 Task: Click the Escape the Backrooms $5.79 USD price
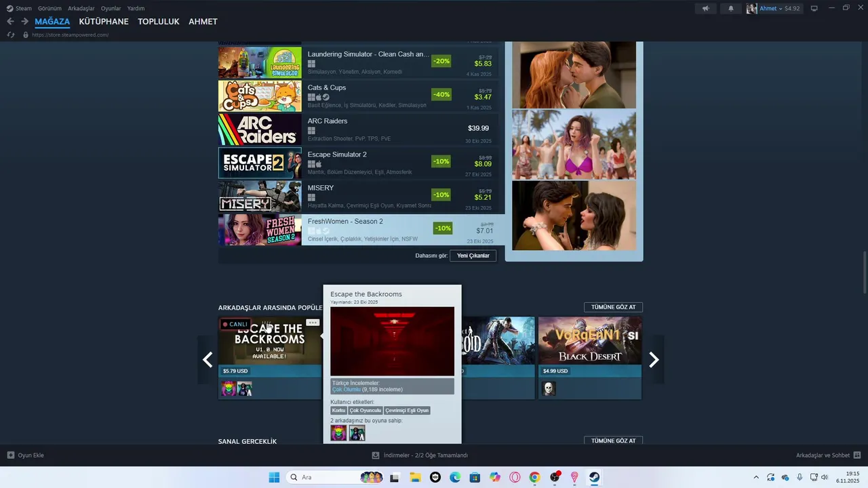coord(235,371)
